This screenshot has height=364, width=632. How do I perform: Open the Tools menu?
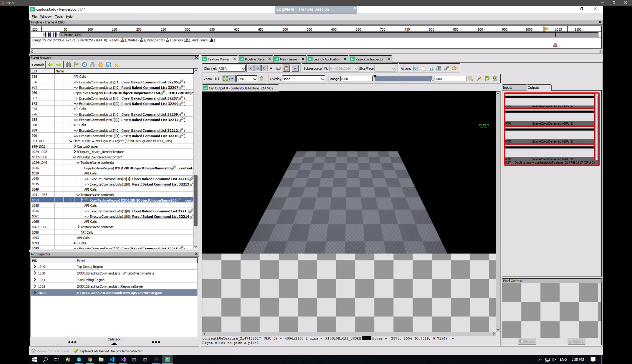(59, 16)
